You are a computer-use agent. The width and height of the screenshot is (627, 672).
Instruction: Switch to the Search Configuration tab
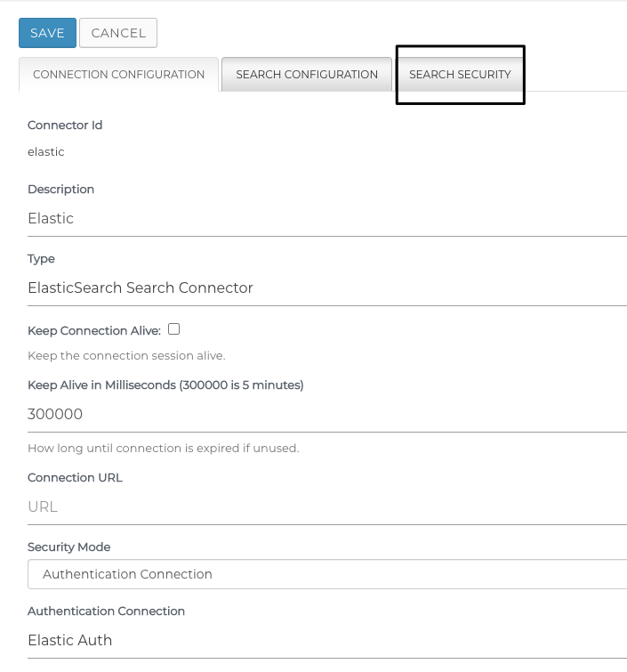pos(307,75)
